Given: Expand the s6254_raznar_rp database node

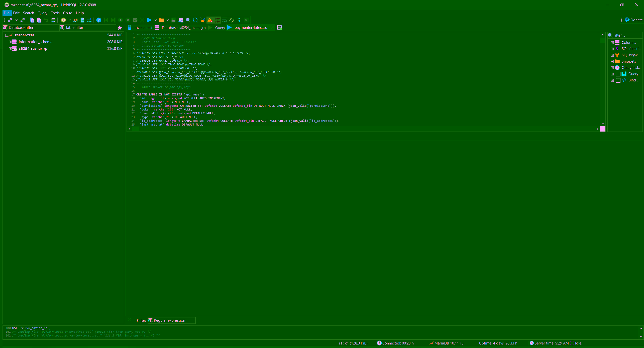Looking at the screenshot, I should coord(10,49).
